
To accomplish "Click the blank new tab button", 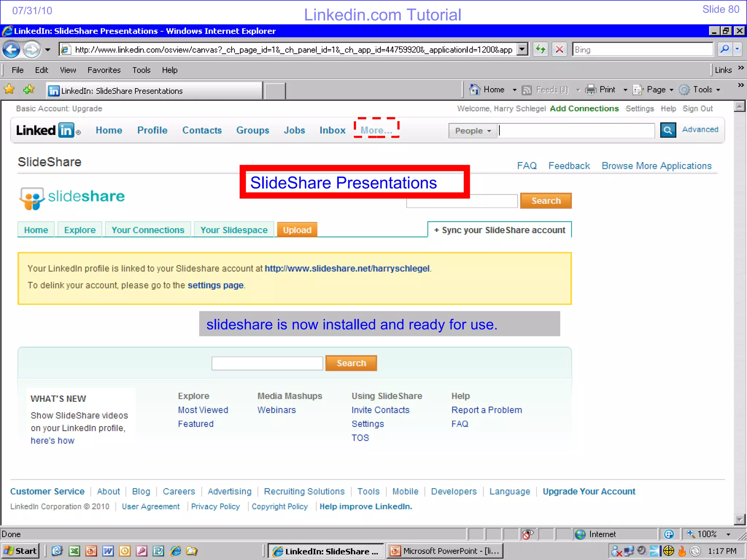I will coord(275,91).
